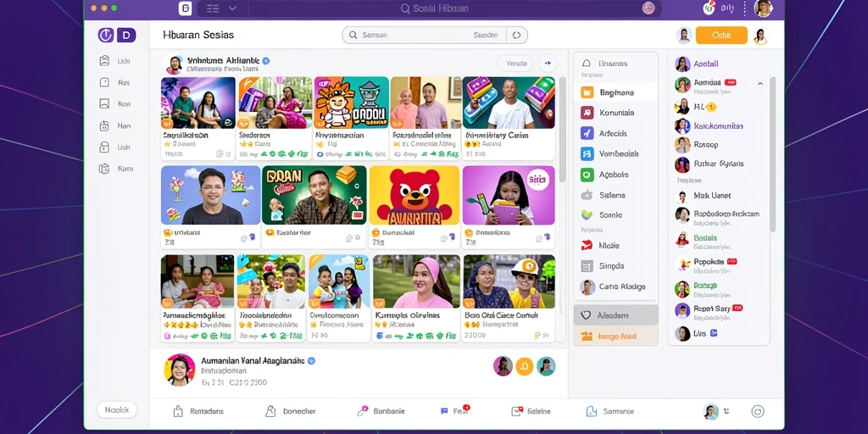
Task: Expand the chevron dropdown in the title bar
Action: click(x=232, y=8)
